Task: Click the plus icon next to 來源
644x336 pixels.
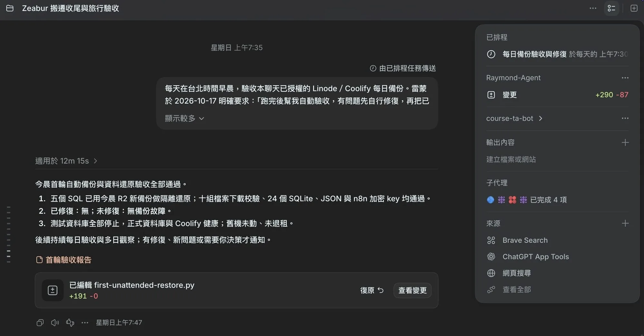Action: [625, 223]
